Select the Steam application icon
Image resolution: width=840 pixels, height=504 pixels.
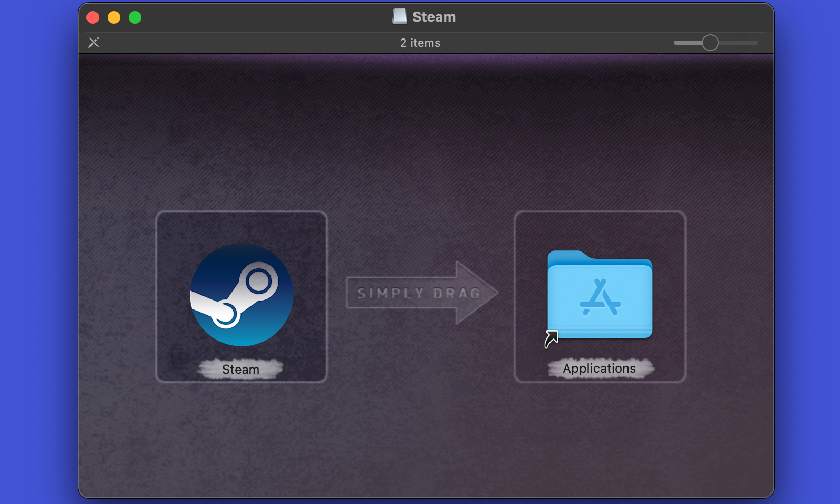242,294
